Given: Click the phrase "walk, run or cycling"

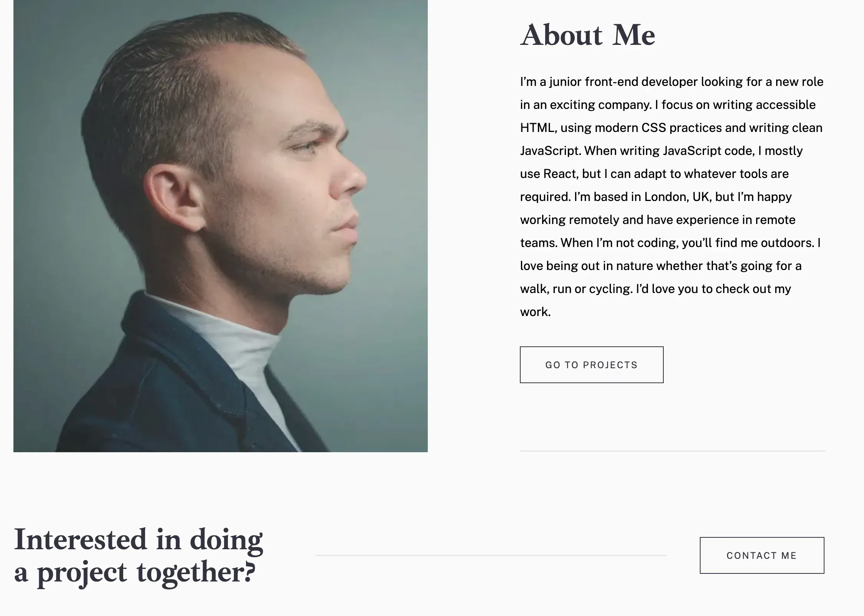Looking at the screenshot, I should click(x=575, y=289).
